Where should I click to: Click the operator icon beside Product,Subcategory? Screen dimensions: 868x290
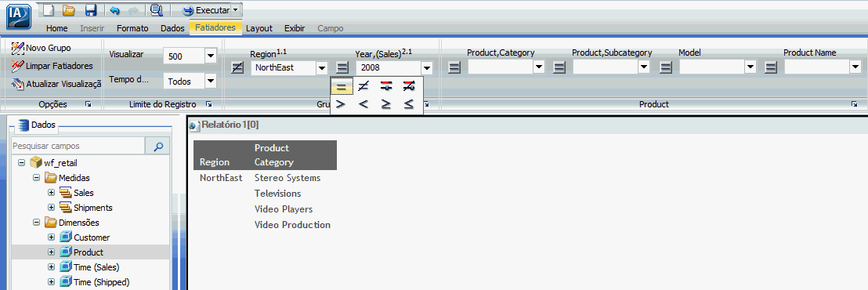click(x=559, y=67)
